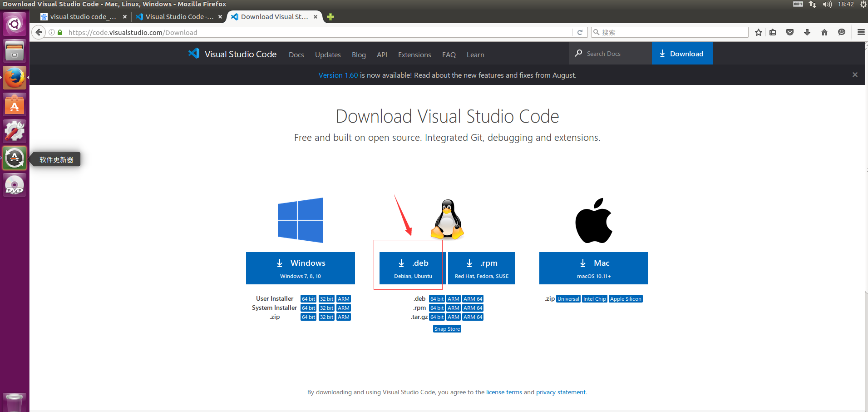Viewport: 868px width, 412px height.
Task: Open FAQ in site navigation
Action: tap(449, 55)
